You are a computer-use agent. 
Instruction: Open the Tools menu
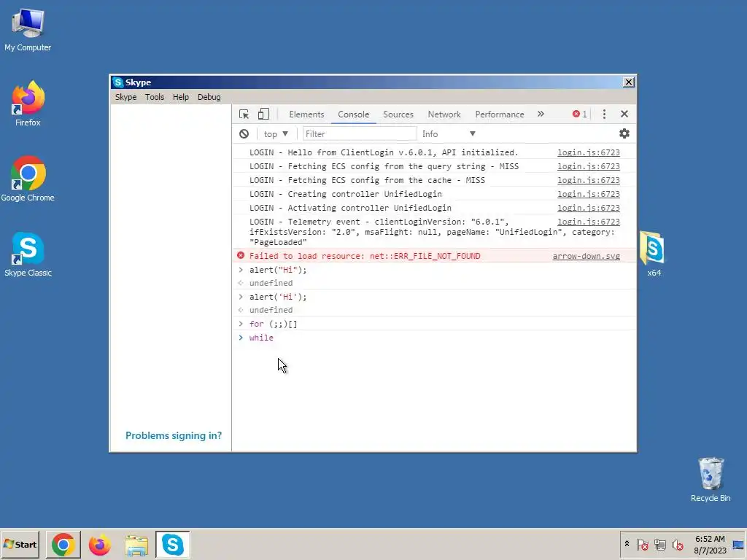[x=155, y=97]
